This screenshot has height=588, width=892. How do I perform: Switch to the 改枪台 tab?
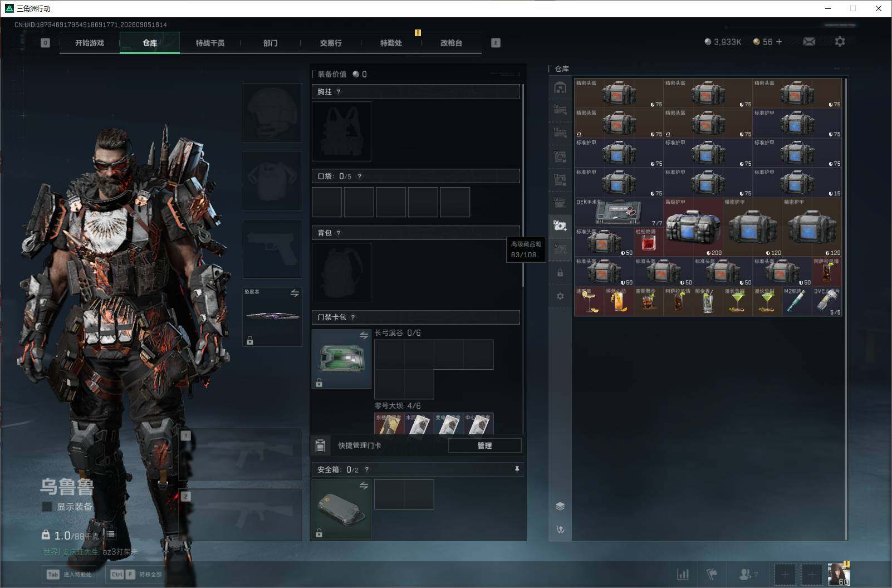(x=451, y=43)
